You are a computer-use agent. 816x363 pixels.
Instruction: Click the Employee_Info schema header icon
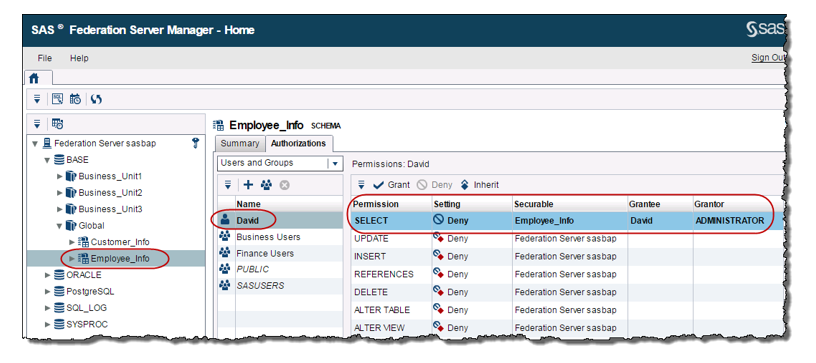coord(219,125)
